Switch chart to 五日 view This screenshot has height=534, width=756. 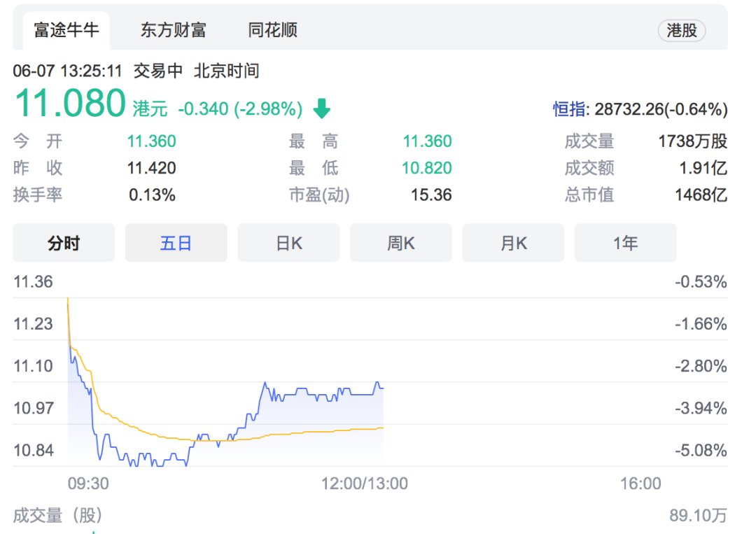click(x=176, y=243)
